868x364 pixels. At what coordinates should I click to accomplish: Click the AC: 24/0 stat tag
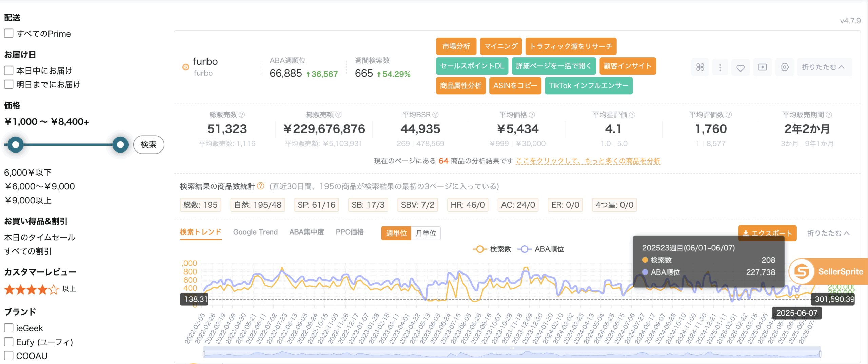pyautogui.click(x=518, y=205)
